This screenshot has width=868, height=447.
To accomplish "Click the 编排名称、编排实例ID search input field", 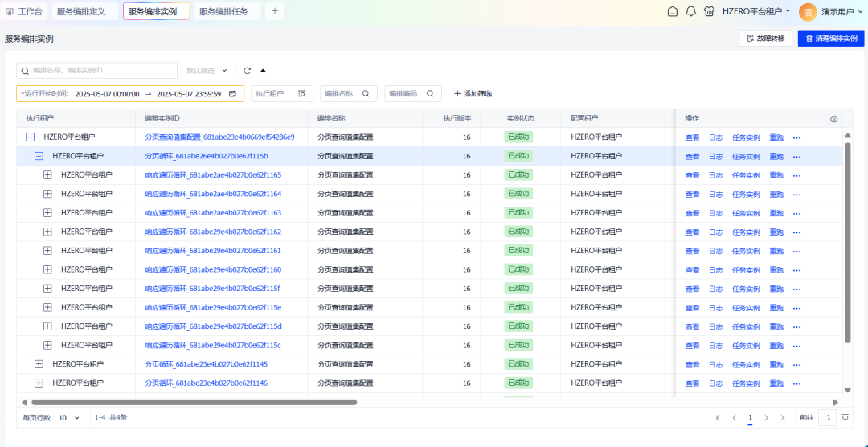I will point(96,71).
